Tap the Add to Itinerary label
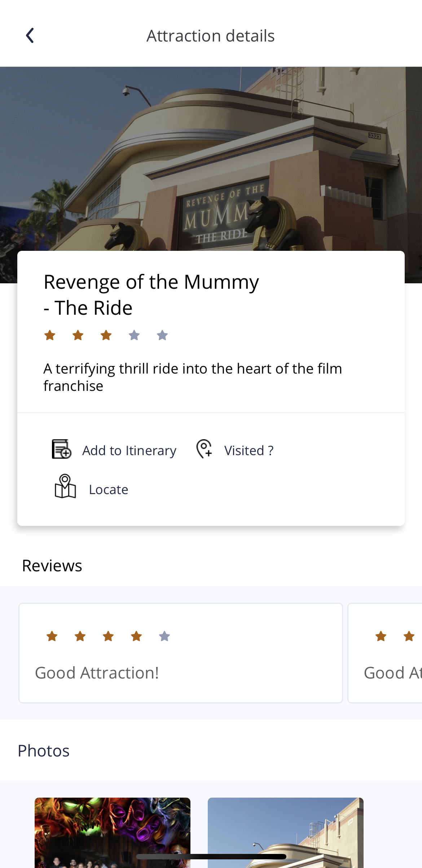 pyautogui.click(x=129, y=450)
